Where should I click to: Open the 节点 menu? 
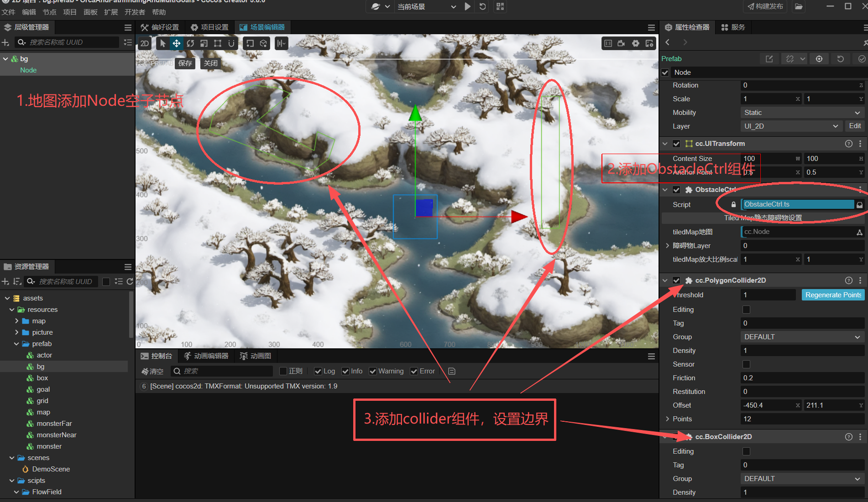point(49,12)
